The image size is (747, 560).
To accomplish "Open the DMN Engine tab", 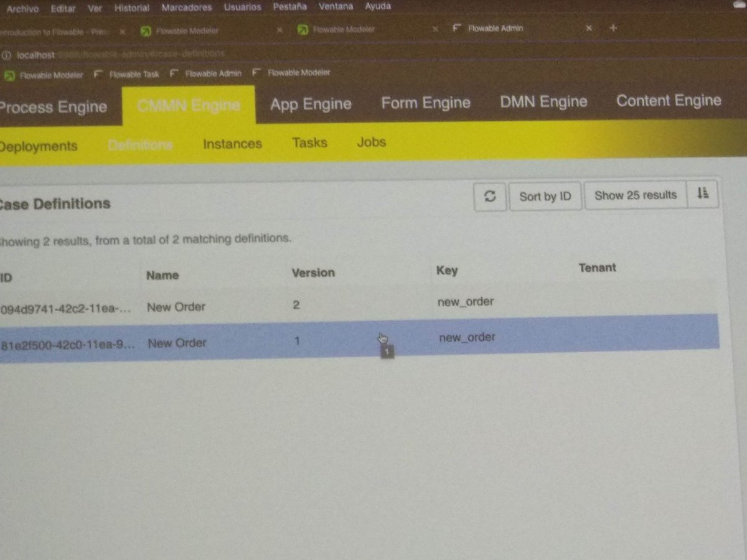I will coord(543,101).
